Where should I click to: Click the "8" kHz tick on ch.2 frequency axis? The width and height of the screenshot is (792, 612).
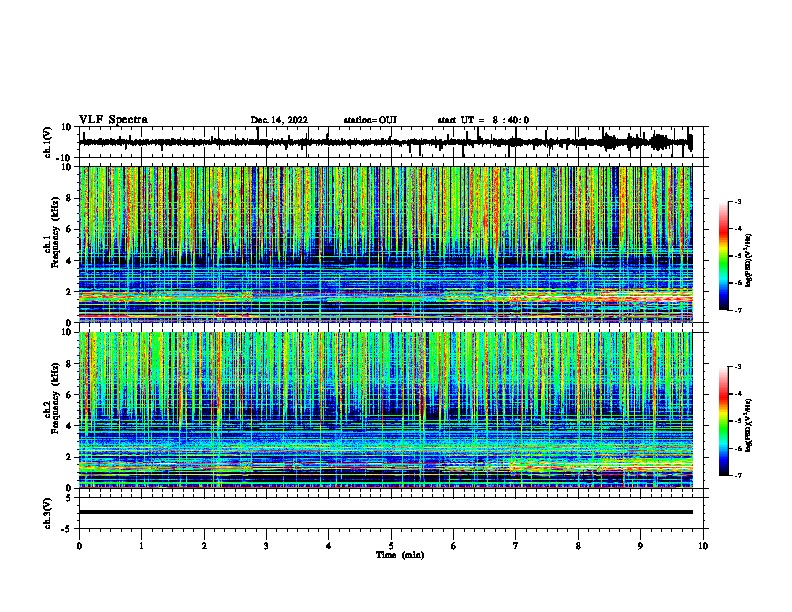tap(69, 364)
